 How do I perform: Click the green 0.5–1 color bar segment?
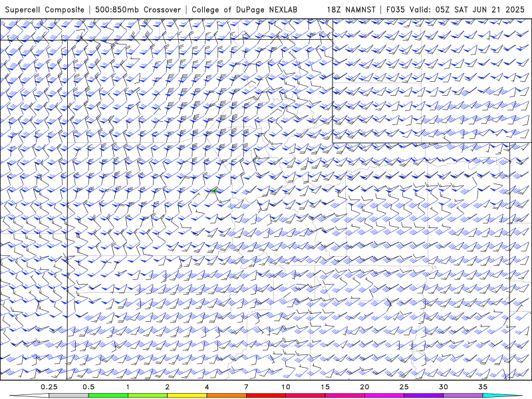108,396
